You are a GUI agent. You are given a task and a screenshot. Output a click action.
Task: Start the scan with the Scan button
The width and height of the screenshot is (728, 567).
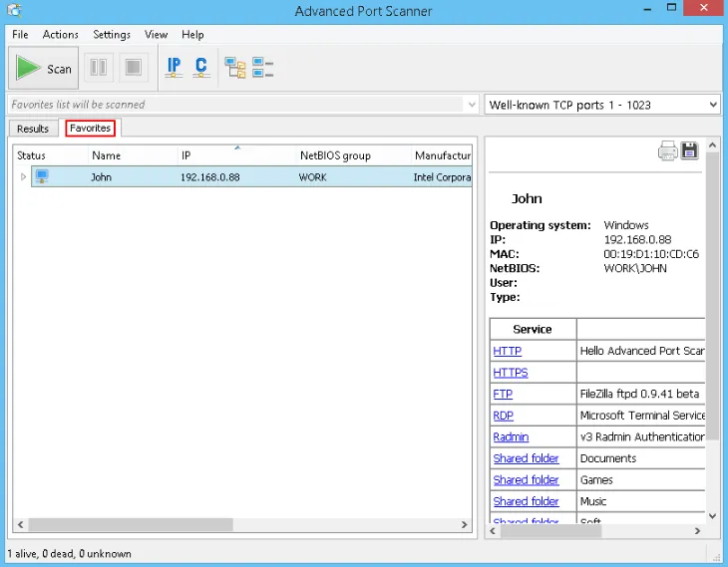click(x=43, y=68)
